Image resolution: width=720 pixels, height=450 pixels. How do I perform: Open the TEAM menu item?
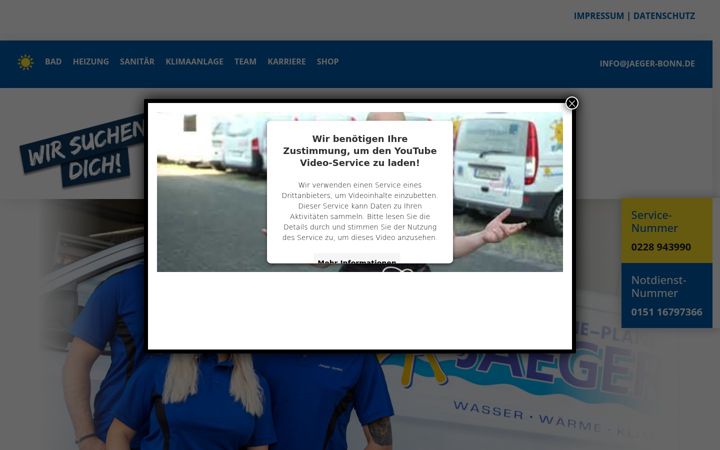(245, 62)
